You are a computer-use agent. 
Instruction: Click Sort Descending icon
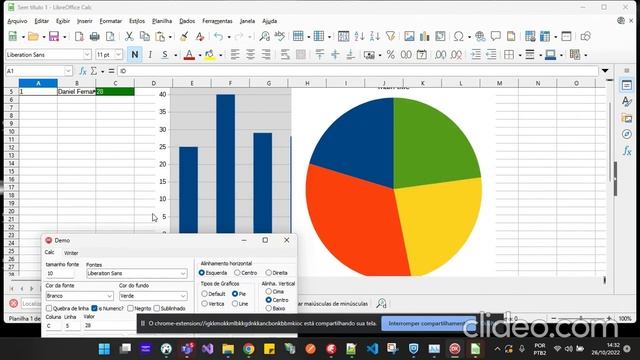tap(374, 36)
